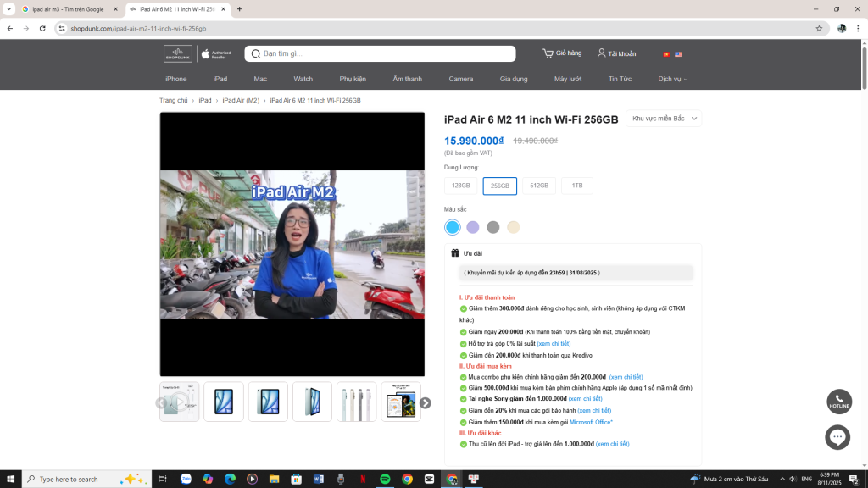Choose the starlight color swatch

514,227
